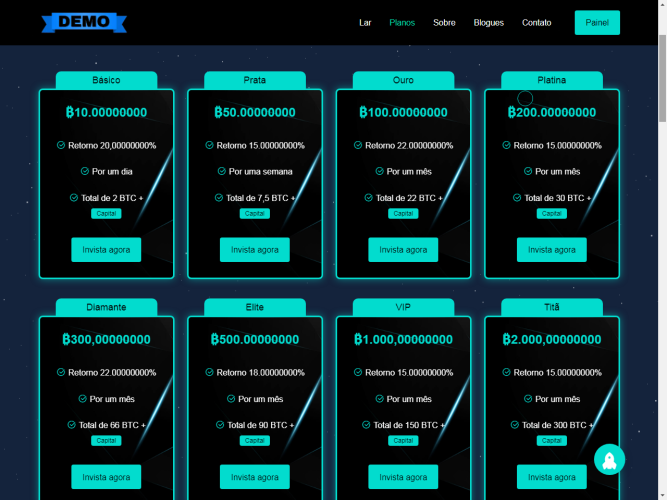Screen dimensions: 667x500
Task: Click check icon beside 'Total de 150 BTC'
Action: coord(367,425)
